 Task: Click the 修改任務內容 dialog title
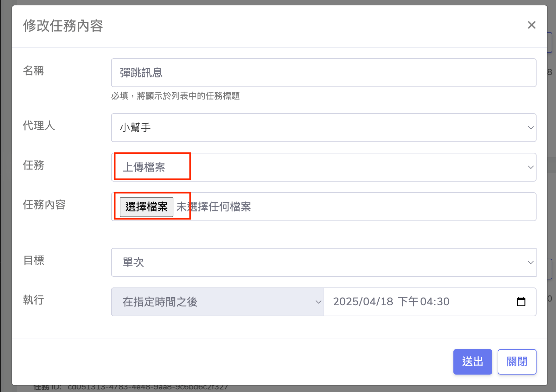[63, 26]
